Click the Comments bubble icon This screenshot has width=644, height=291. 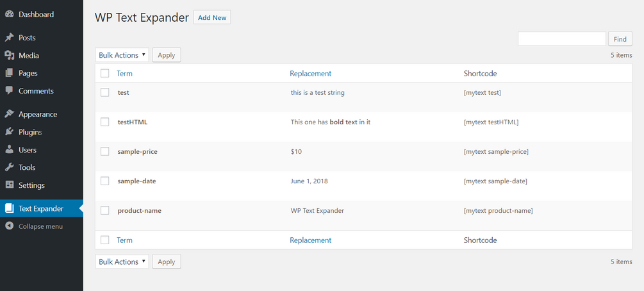(x=9, y=91)
